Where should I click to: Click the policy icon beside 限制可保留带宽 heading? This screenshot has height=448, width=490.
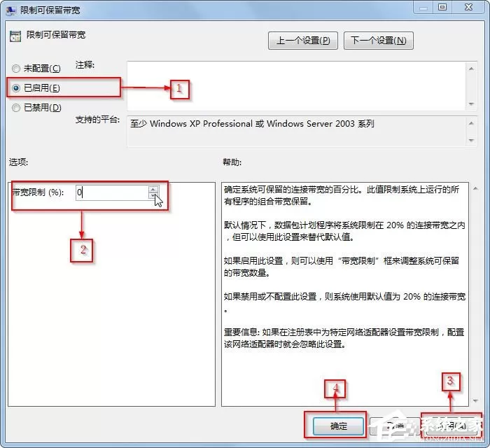point(15,36)
